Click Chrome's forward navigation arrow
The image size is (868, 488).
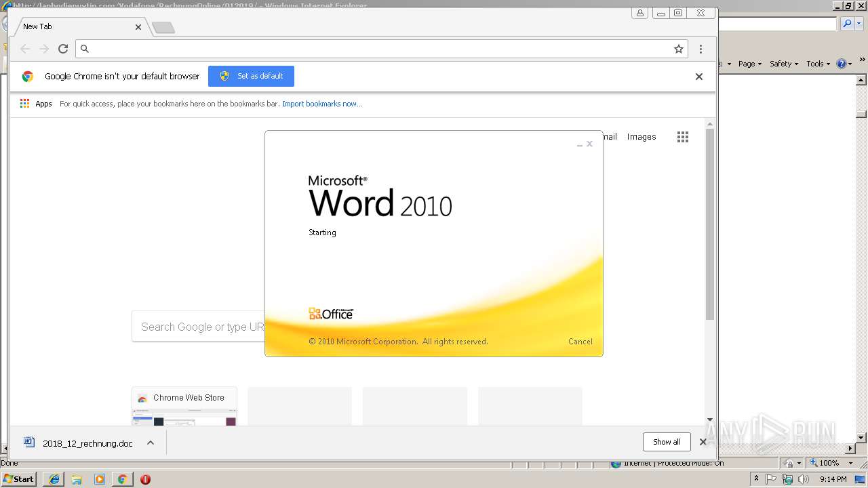point(44,49)
